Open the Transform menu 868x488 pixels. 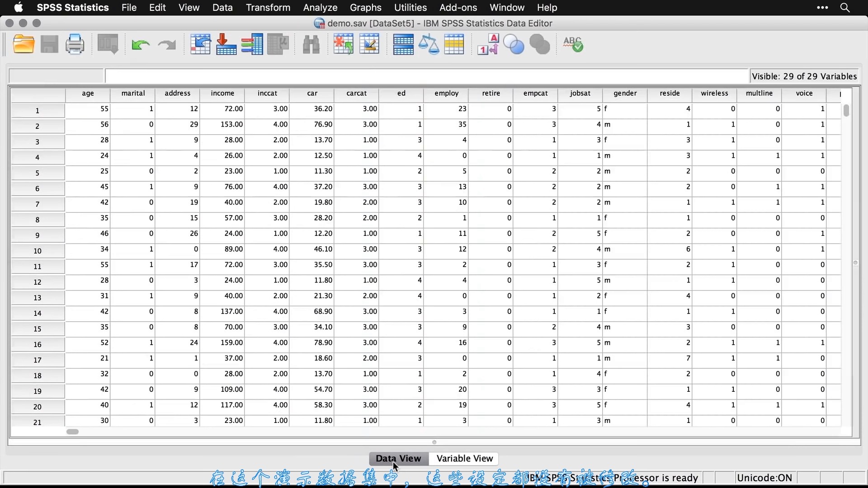pyautogui.click(x=268, y=8)
